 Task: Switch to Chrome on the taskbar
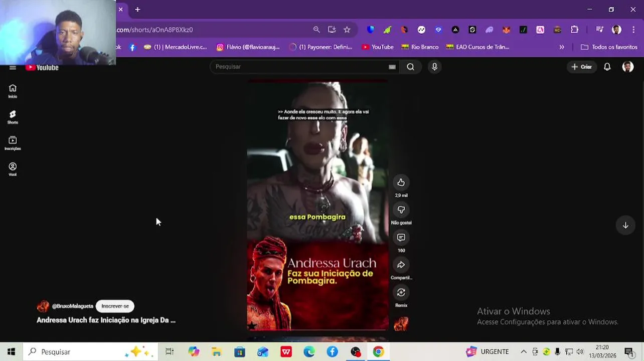(x=378, y=352)
